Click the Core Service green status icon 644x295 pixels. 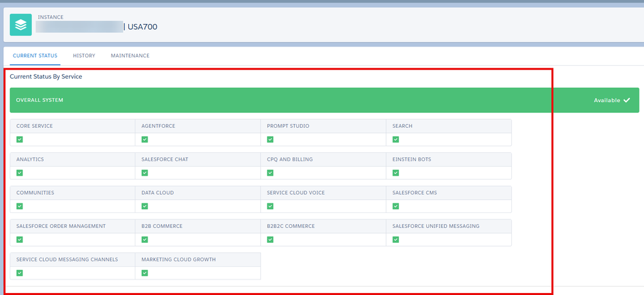click(x=20, y=139)
